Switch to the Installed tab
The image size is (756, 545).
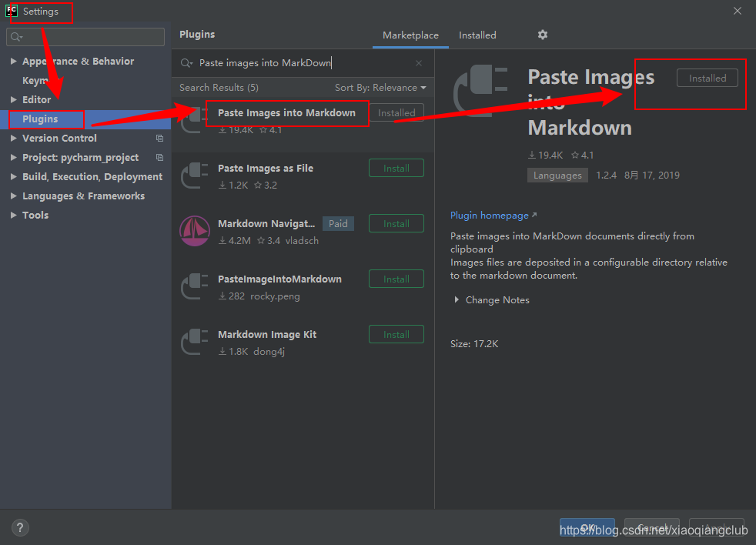click(477, 35)
